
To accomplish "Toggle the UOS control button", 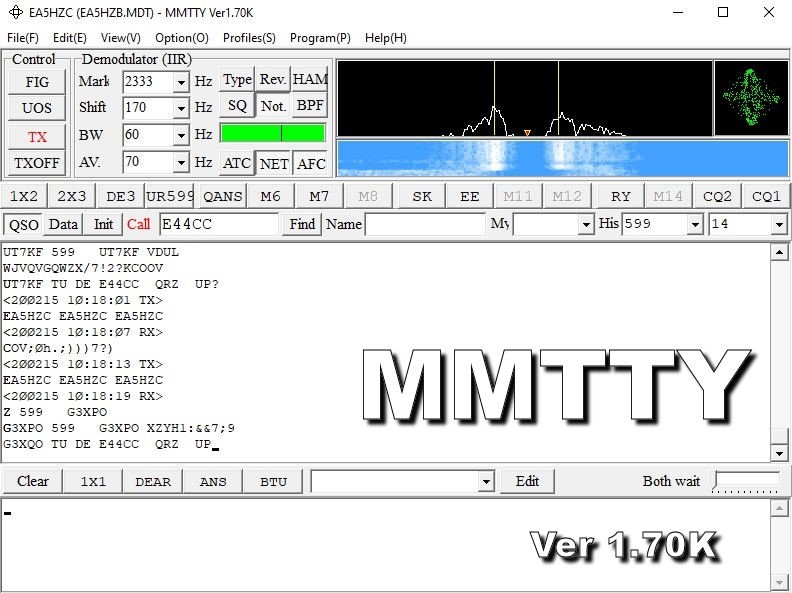I will click(37, 108).
